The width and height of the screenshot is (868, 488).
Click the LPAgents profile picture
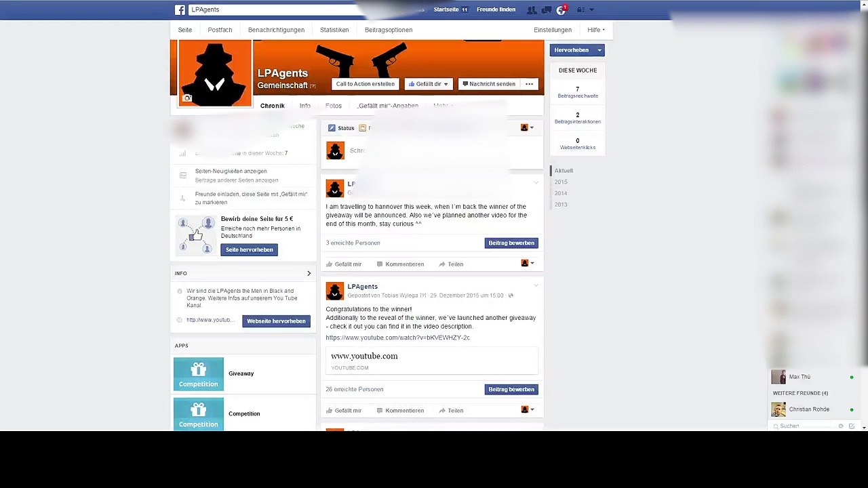coord(215,73)
